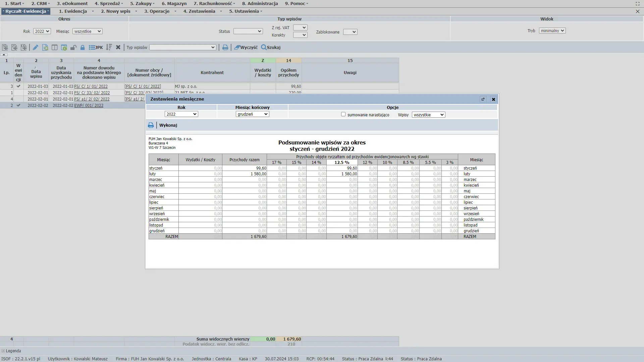The image size is (644, 362).
Task: Click the printer icon in monthly summary dialog
Action: click(x=151, y=125)
